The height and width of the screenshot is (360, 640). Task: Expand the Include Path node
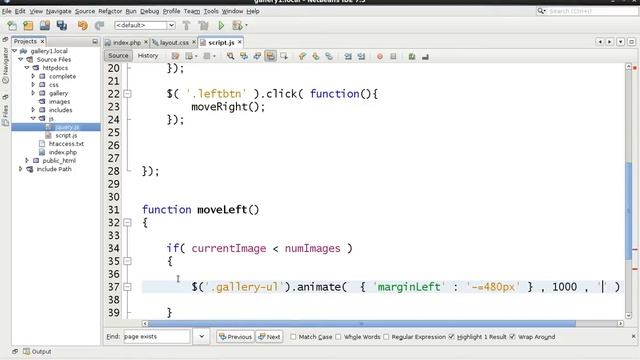tap(21, 169)
